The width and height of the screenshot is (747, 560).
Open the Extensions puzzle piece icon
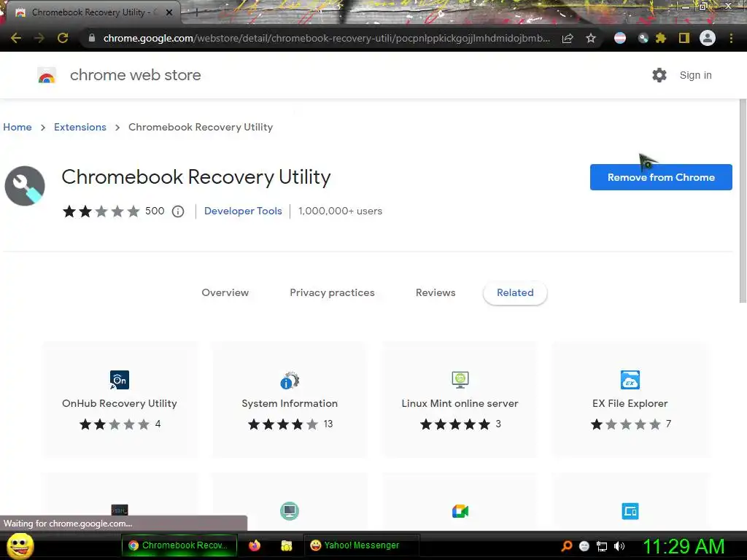[x=661, y=38]
